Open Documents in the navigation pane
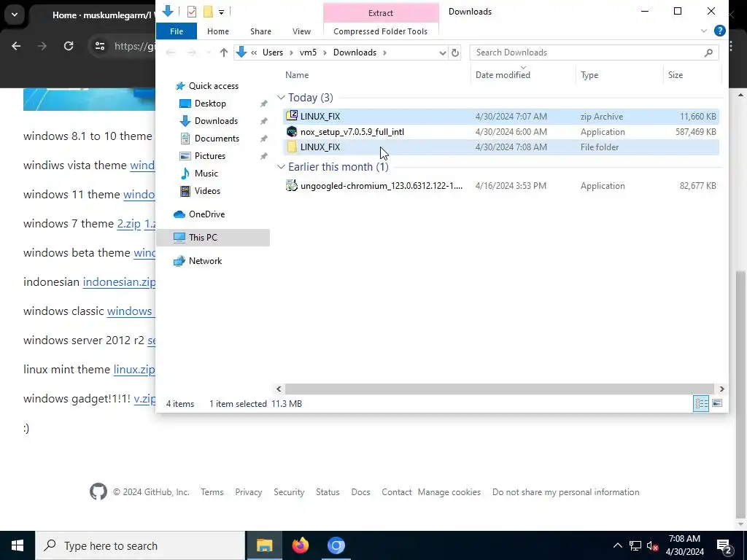 tap(217, 139)
